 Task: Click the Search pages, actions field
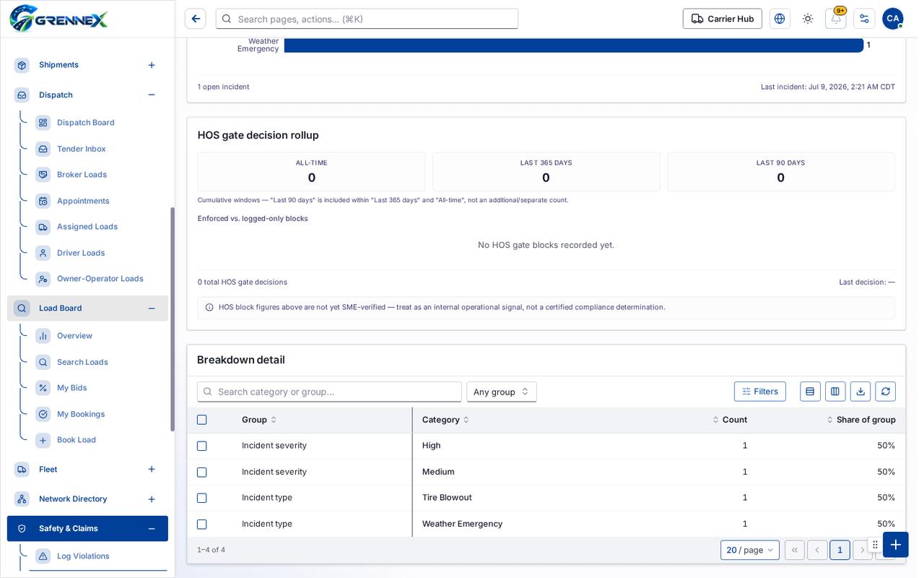(x=367, y=19)
